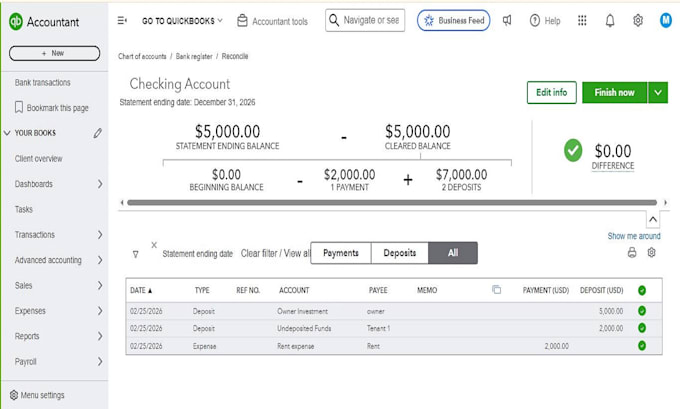This screenshot has width=680, height=409.
Task: Switch to the Deposits tab
Action: tap(400, 253)
